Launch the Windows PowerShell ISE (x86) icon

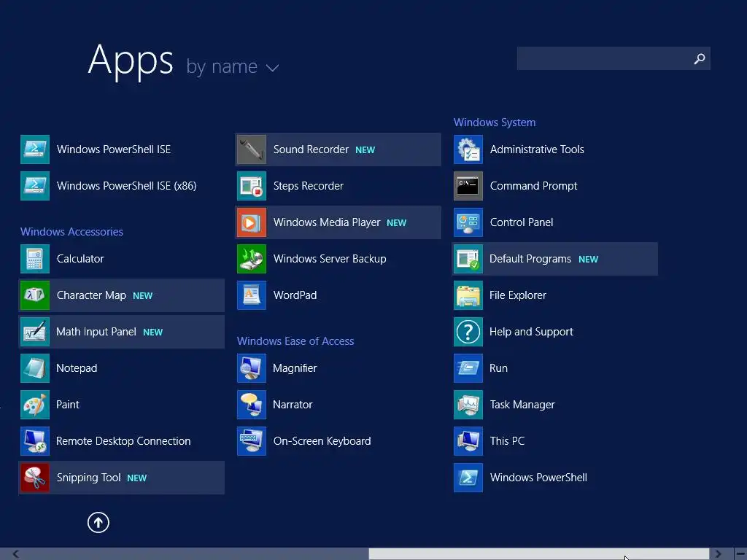tap(35, 186)
